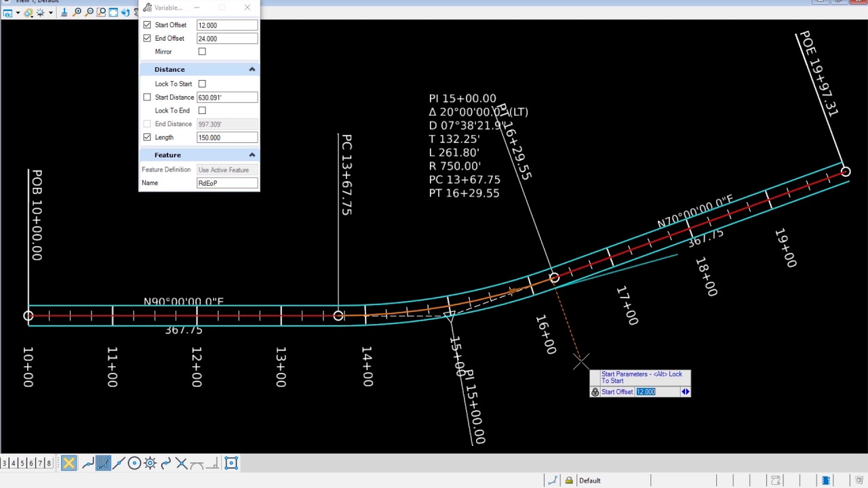This screenshot has width=868, height=488.
Task: Activate the Window Area zoom tool
Action: [x=101, y=13]
